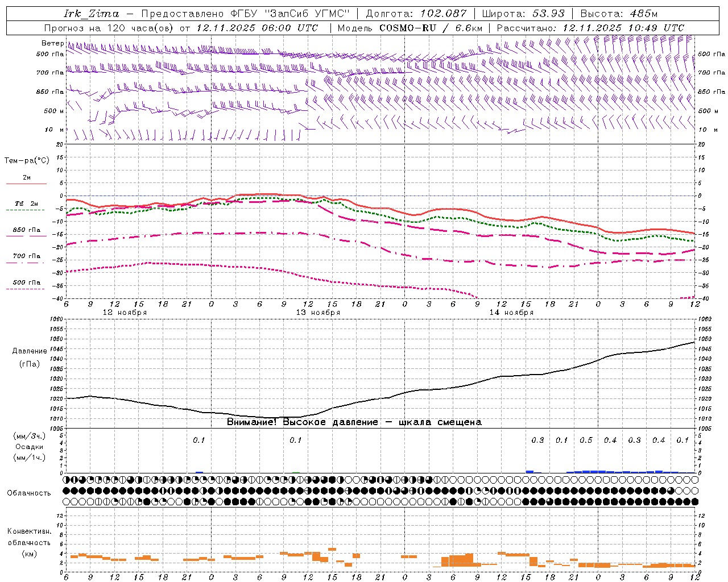The width and height of the screenshot is (728, 582).
Task: Click the Осадки panel label
Action: click(x=30, y=447)
